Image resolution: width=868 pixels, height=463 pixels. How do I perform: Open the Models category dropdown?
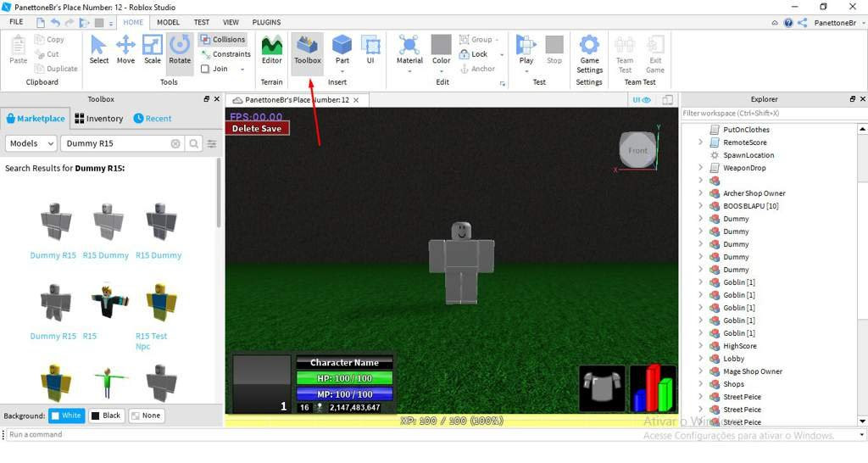pos(31,143)
